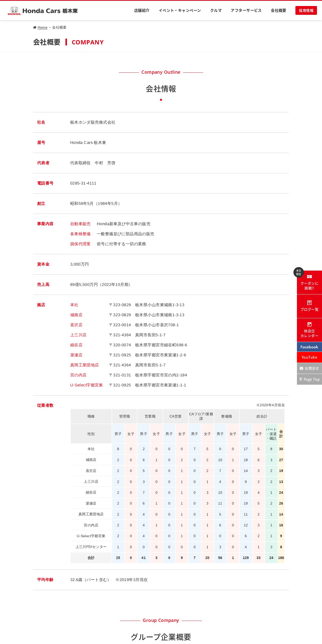Click the 上三川PDIセンター table row label
This screenshot has height=644, width=322.
91,547
